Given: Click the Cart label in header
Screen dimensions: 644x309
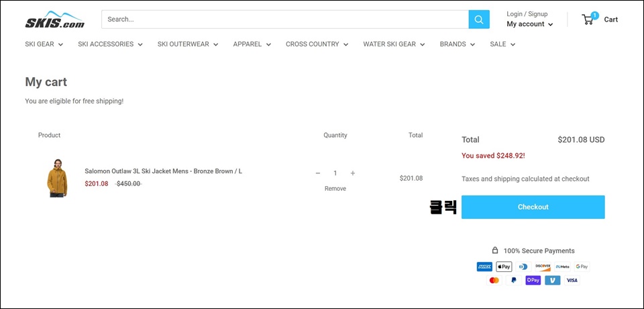Looking at the screenshot, I should tap(610, 19).
